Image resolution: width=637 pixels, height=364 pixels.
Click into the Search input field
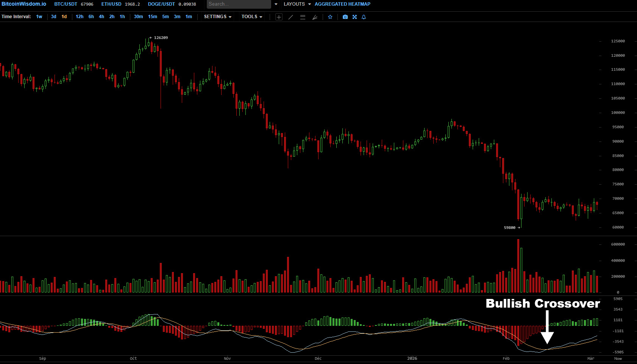click(x=238, y=4)
